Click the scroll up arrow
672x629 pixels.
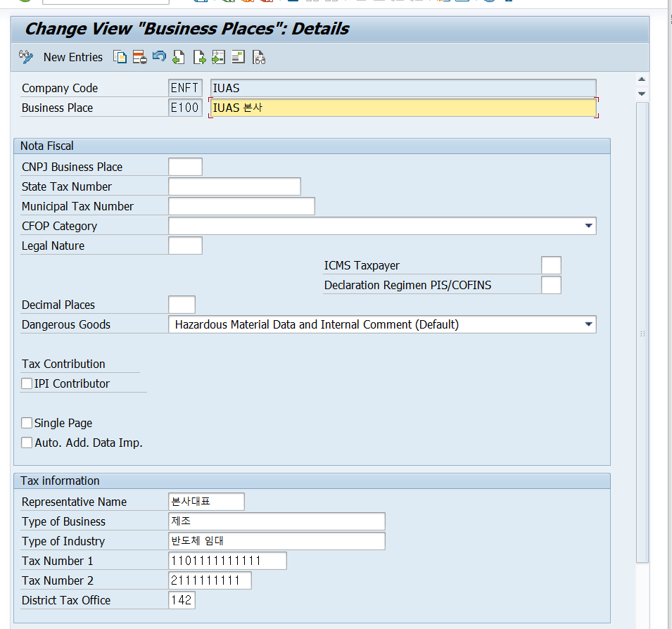point(642,80)
